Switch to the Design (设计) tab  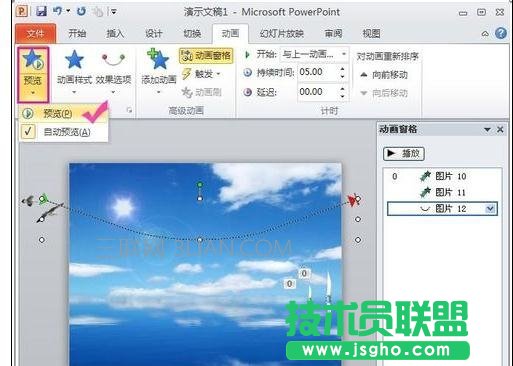(153, 34)
